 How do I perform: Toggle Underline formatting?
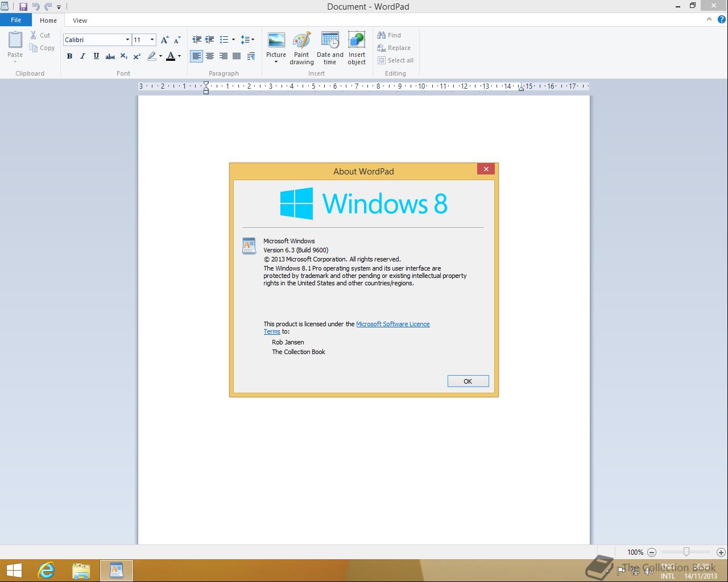click(x=96, y=56)
